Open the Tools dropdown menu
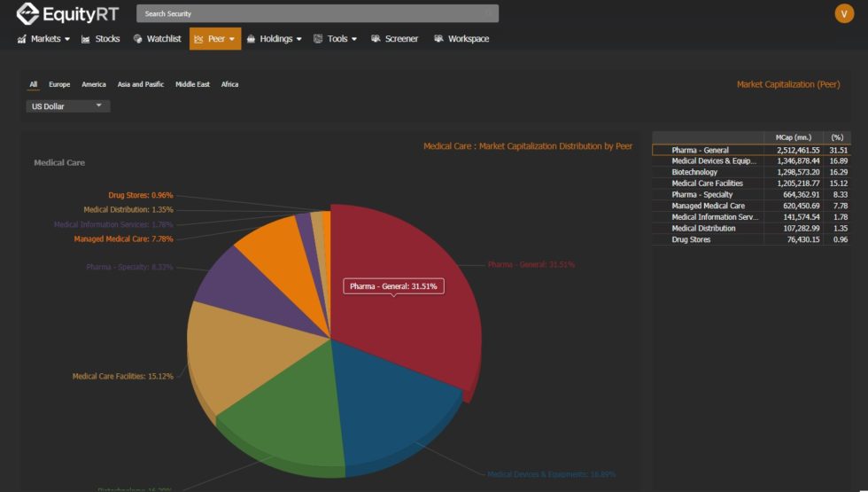Screen dimensions: 868x492 [x=336, y=39]
